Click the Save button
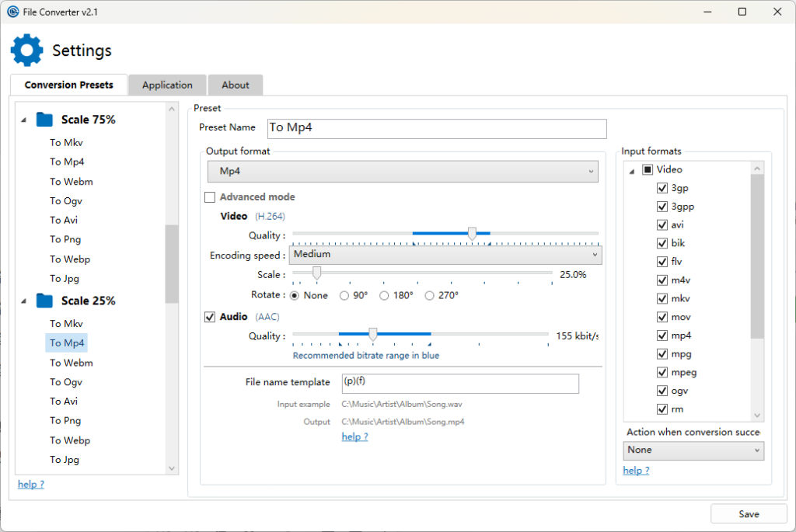Viewport: 796px width, 532px height. tap(749, 514)
